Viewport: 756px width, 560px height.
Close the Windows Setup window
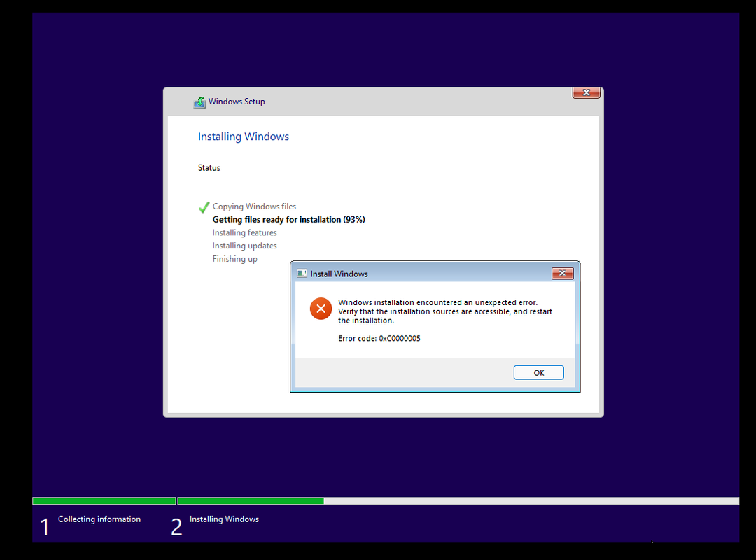[x=587, y=92]
